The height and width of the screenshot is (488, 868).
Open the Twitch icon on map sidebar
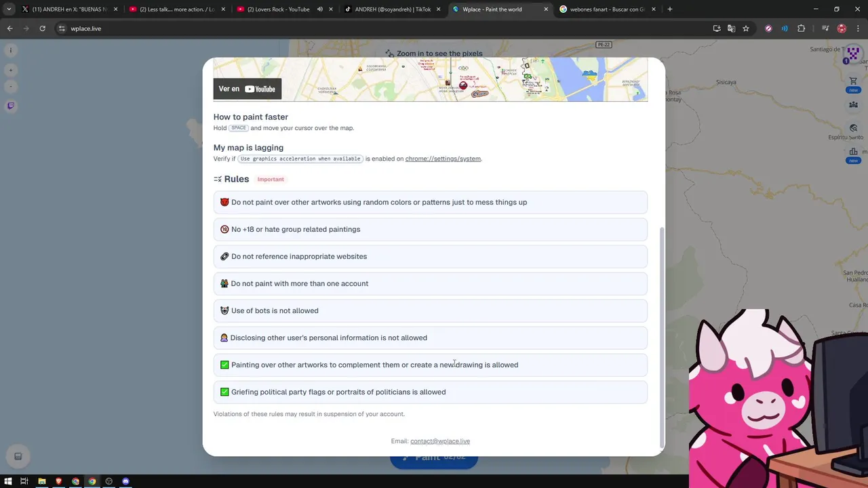pos(11,105)
